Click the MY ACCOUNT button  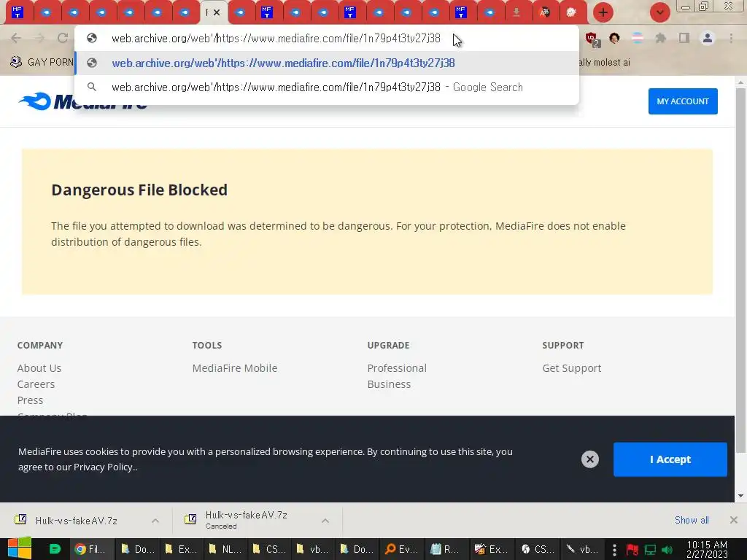pyautogui.click(x=683, y=101)
